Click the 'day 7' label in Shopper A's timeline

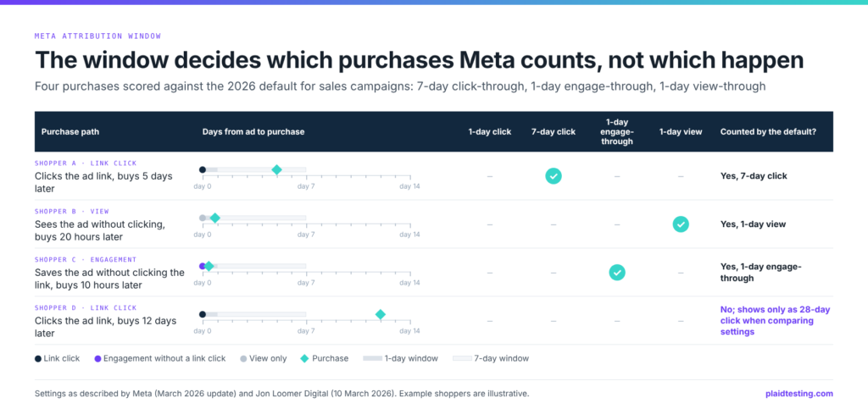click(306, 186)
